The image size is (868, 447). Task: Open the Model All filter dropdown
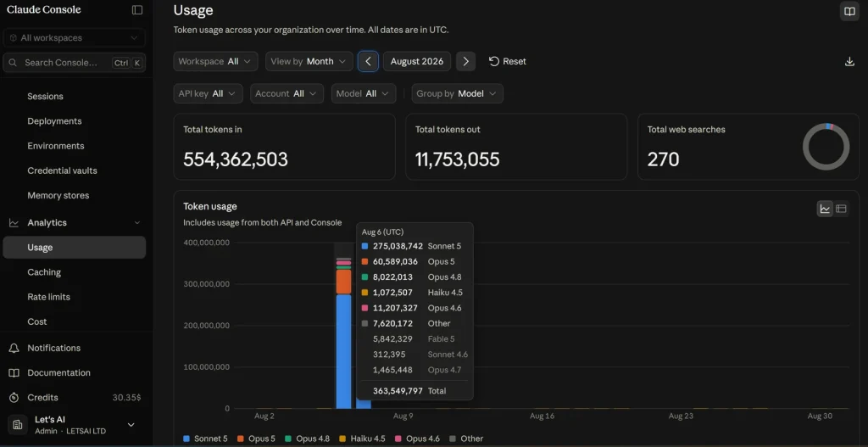364,93
